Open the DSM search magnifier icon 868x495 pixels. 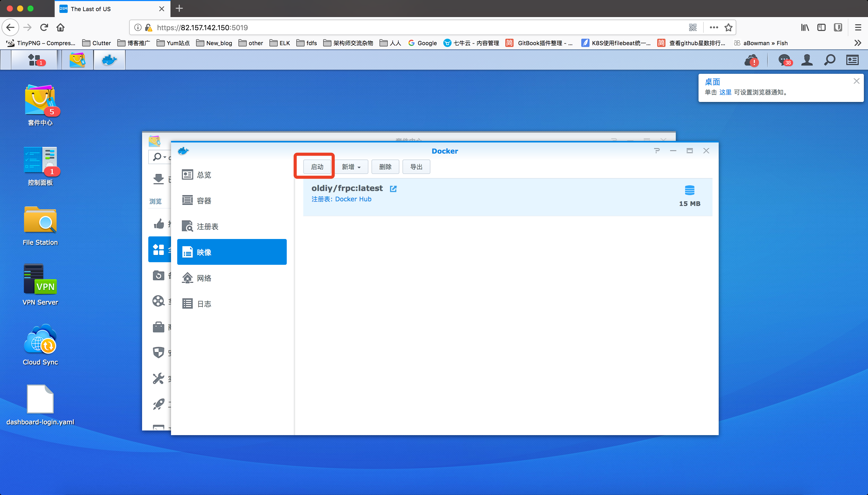pos(830,60)
